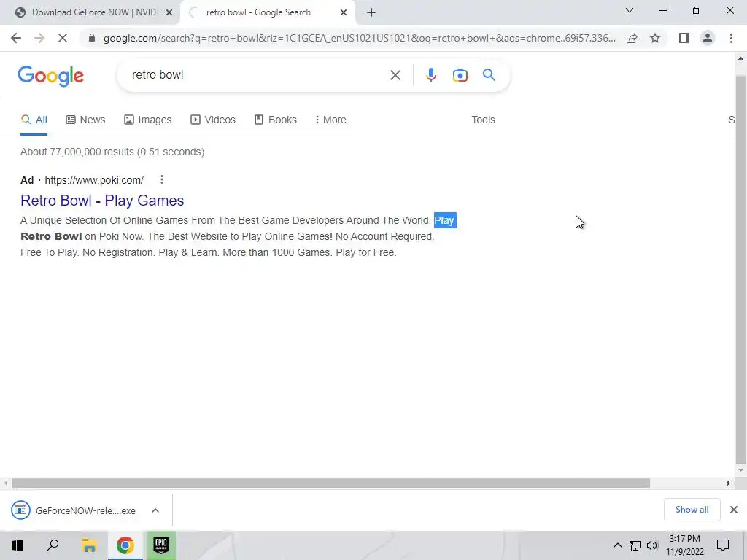Click the horizontal scrollbar thumb

pos(330,483)
